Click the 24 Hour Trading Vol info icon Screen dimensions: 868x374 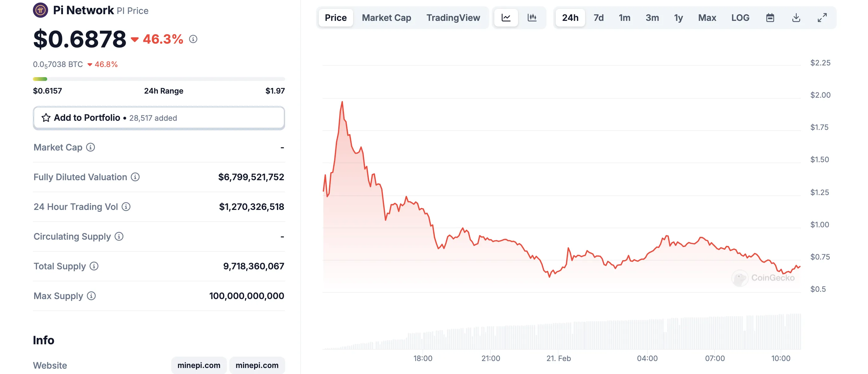pyautogui.click(x=126, y=206)
